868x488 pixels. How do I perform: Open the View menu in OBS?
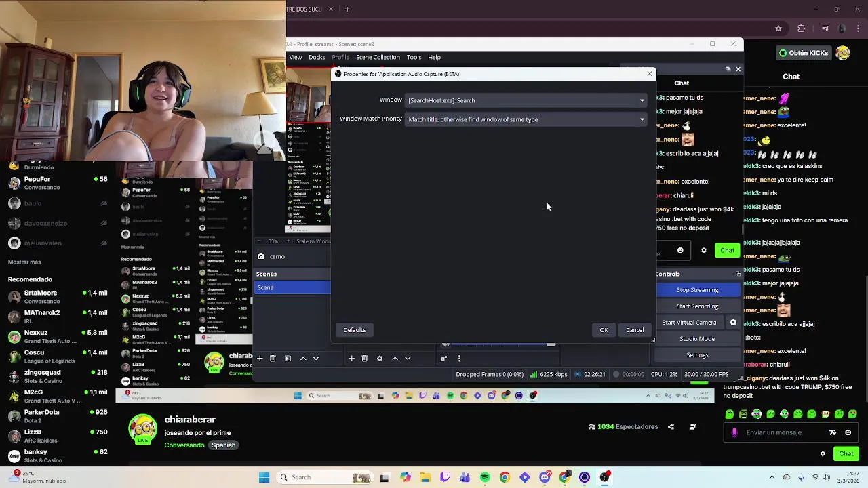[296, 57]
